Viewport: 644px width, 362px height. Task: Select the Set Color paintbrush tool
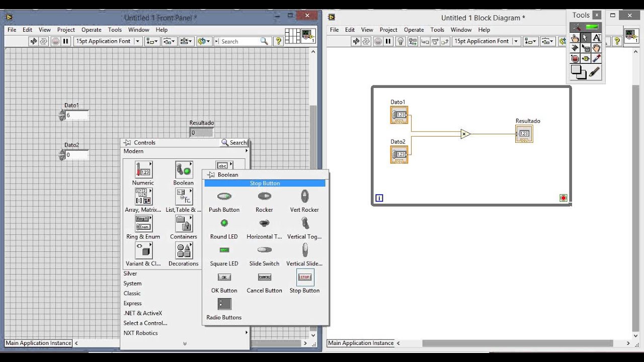pyautogui.click(x=594, y=72)
